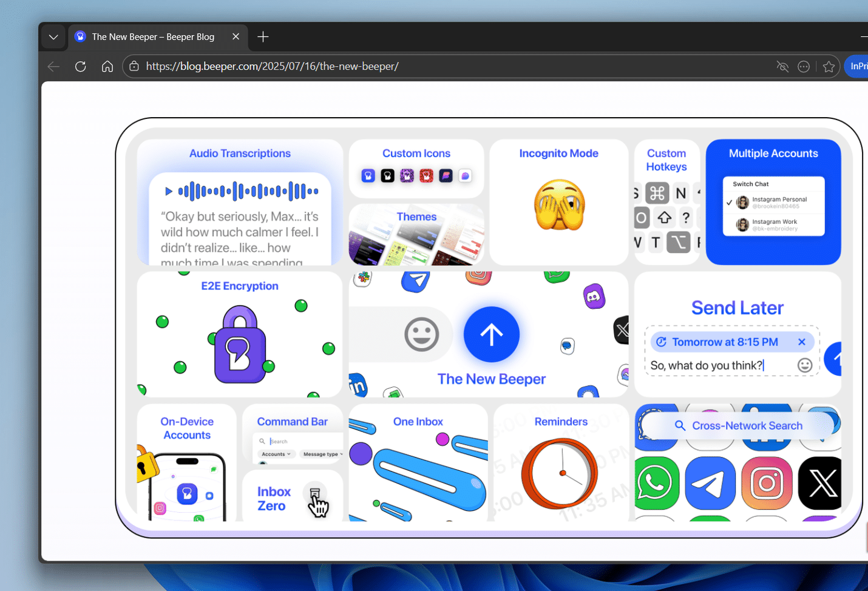Click the question mark key in Custom Hotkeys
Image resolution: width=868 pixels, height=591 pixels.
(686, 217)
